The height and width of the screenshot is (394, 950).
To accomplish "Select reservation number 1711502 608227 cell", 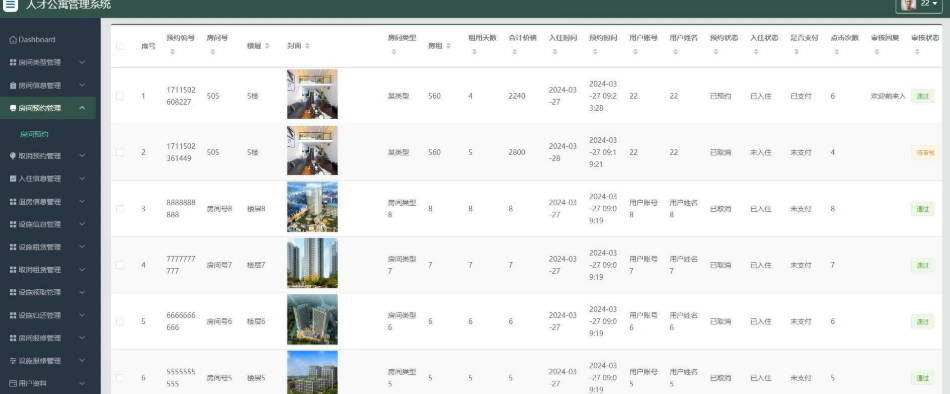I will [x=181, y=96].
